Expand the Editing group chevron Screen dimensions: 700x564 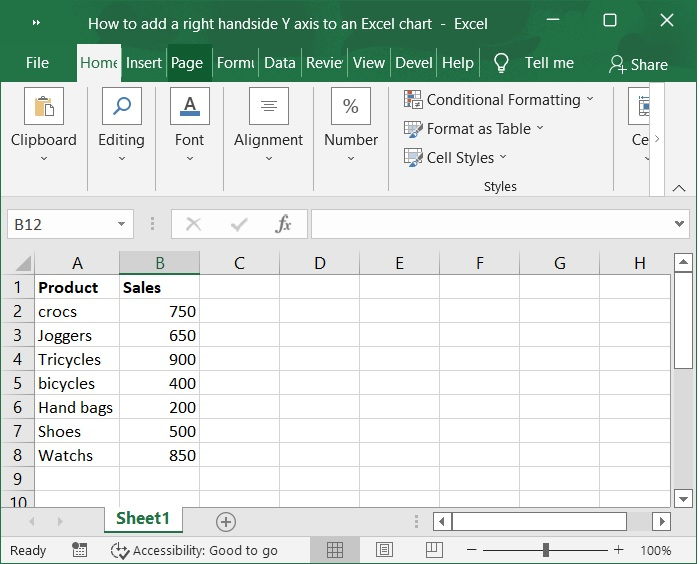(122, 158)
